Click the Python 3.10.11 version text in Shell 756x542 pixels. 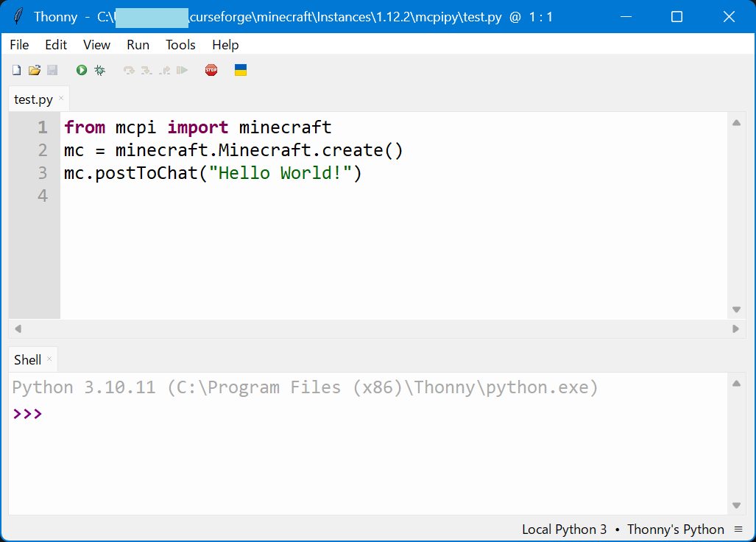tap(84, 387)
